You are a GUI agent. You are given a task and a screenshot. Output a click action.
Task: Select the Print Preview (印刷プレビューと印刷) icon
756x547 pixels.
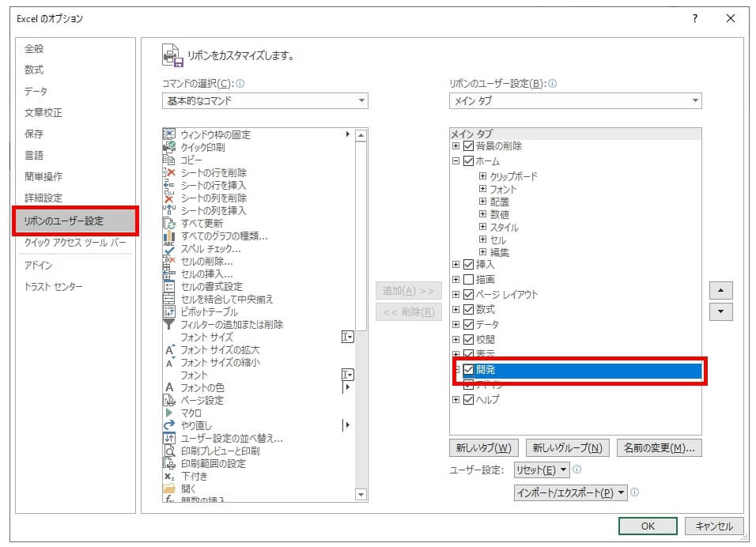pos(168,451)
